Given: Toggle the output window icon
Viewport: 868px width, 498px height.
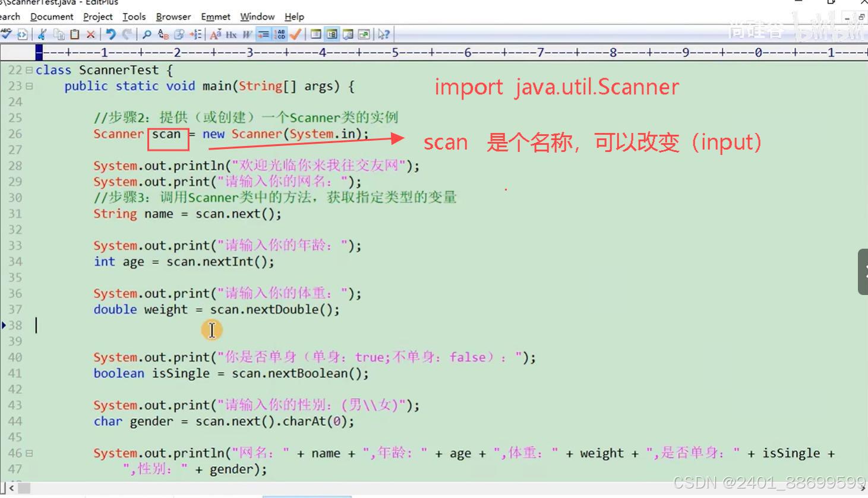Looking at the screenshot, I should [348, 34].
